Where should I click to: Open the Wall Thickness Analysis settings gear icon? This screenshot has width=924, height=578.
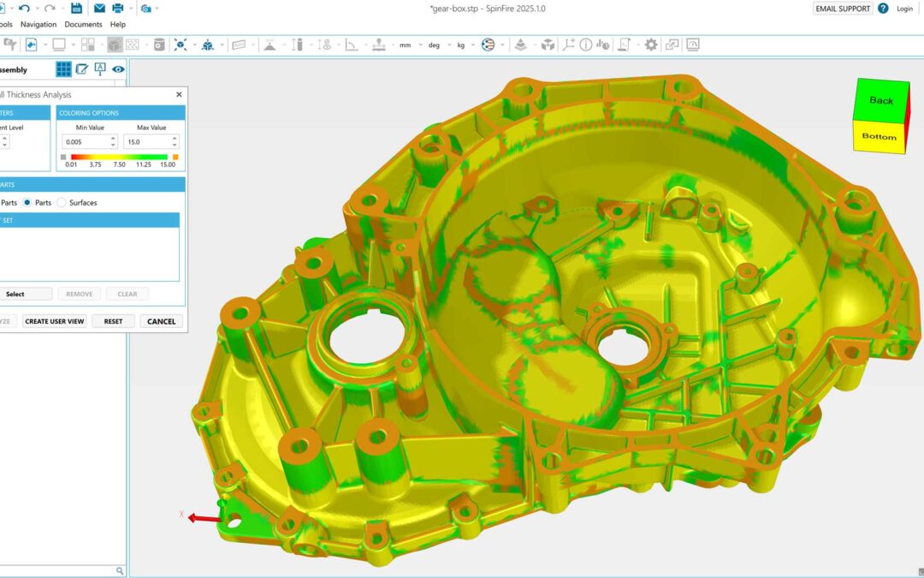(x=650, y=45)
